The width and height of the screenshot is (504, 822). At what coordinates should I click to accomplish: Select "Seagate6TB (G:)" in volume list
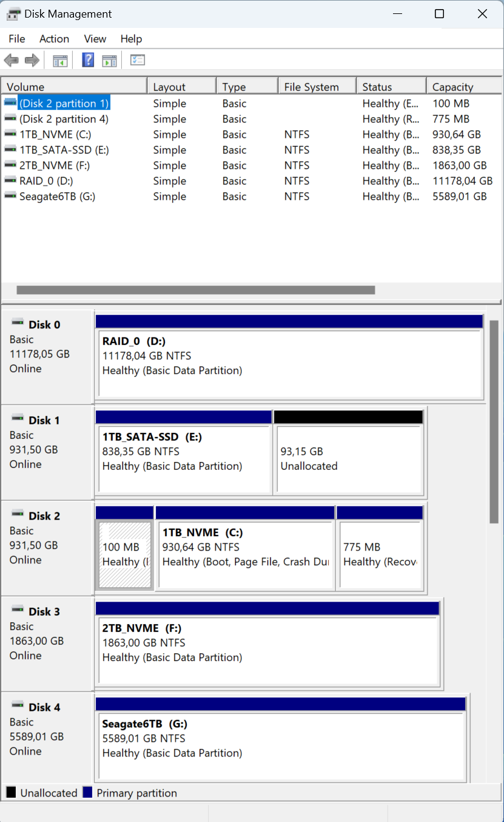pos(57,196)
